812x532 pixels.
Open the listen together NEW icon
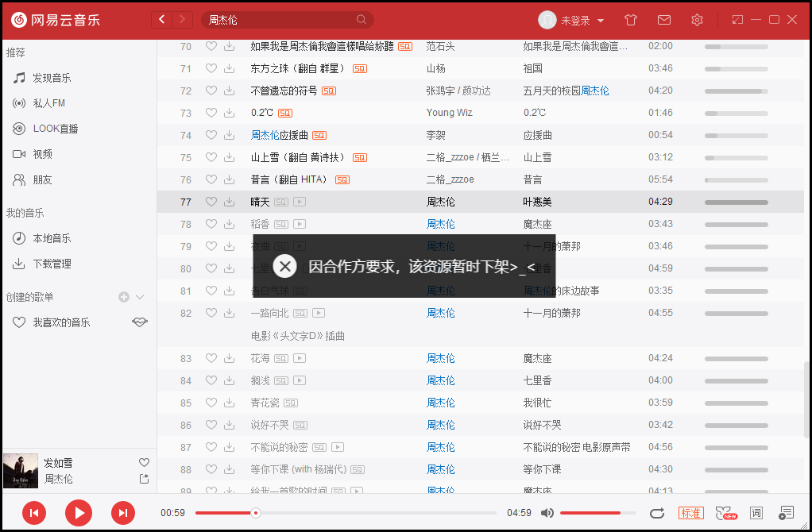[x=726, y=513]
